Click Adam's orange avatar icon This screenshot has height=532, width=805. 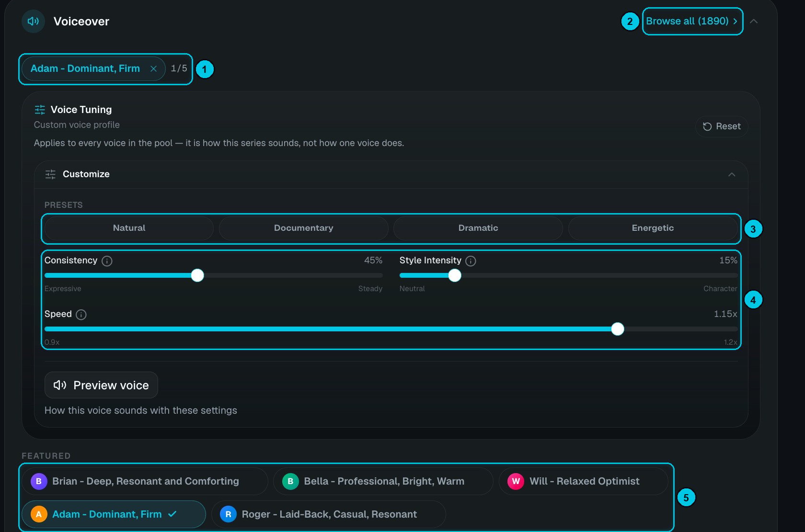tap(39, 514)
